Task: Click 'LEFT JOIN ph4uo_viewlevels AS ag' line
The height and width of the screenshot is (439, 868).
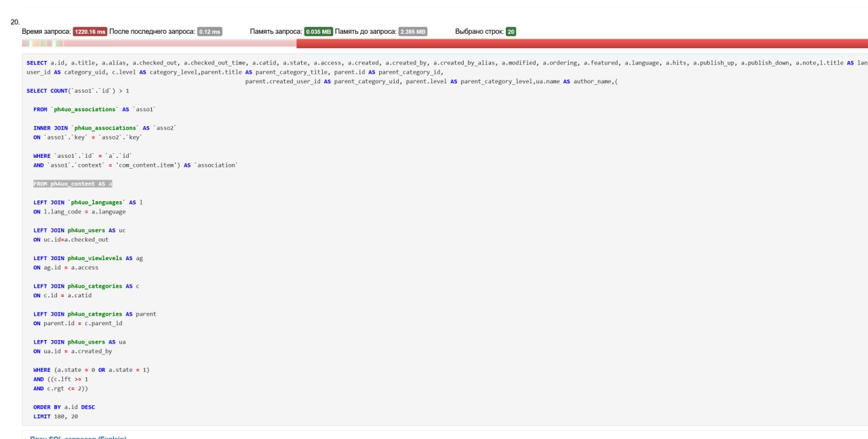Action: tap(88, 258)
